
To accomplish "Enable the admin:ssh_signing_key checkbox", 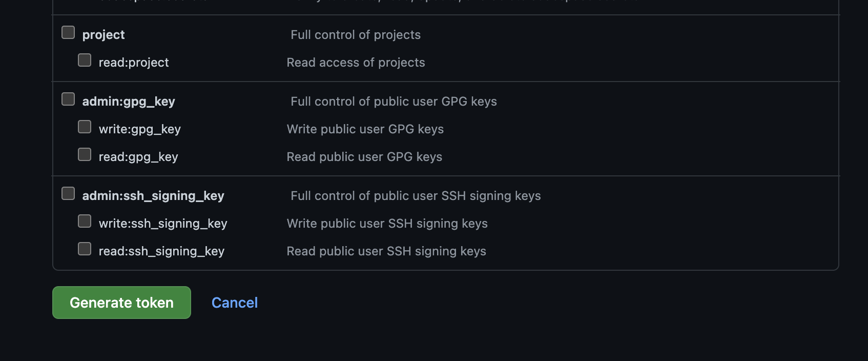I will 68,193.
